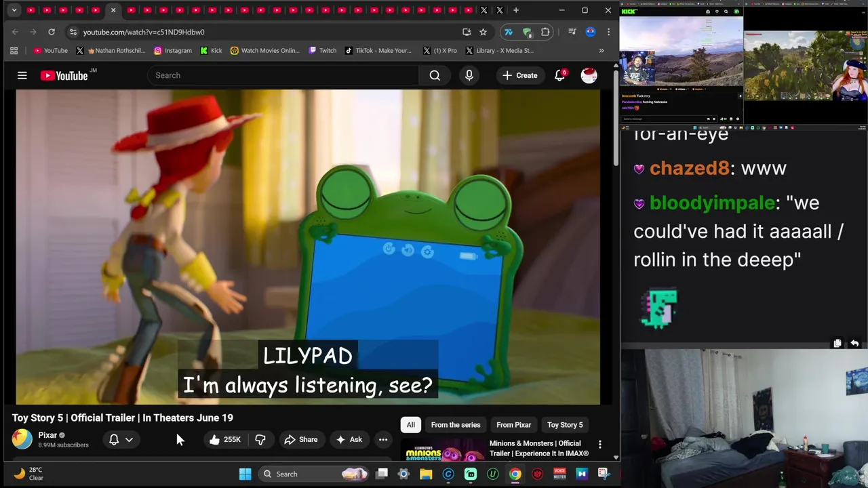The width and height of the screenshot is (868, 488).
Task: Open the Pixar channel name link
Action: click(47, 435)
